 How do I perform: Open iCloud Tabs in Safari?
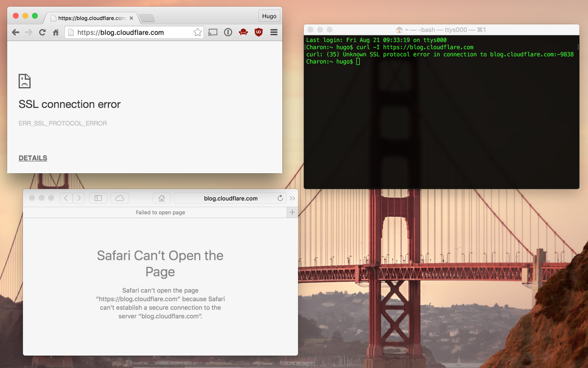120,198
